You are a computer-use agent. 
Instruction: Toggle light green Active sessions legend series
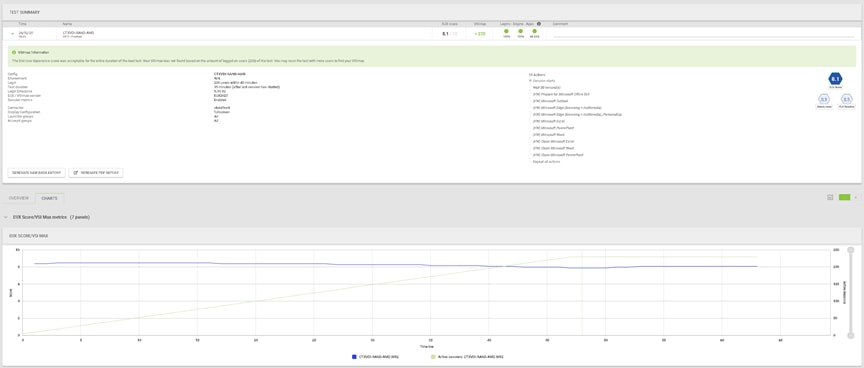467,357
